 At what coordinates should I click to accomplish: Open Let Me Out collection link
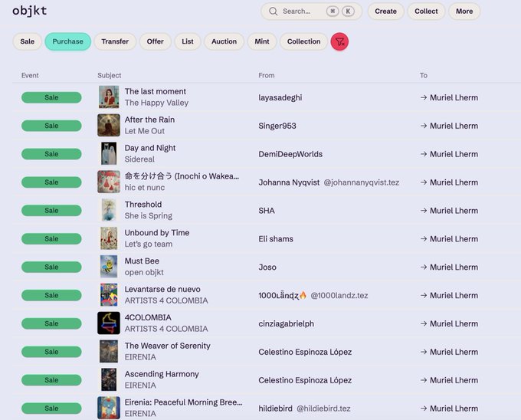click(145, 131)
